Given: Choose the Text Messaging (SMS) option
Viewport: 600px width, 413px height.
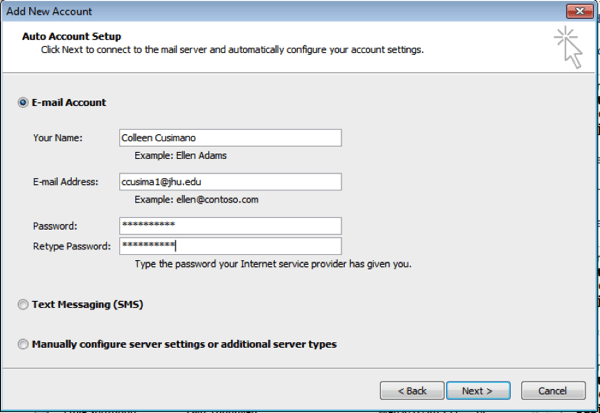Looking at the screenshot, I should [x=23, y=305].
